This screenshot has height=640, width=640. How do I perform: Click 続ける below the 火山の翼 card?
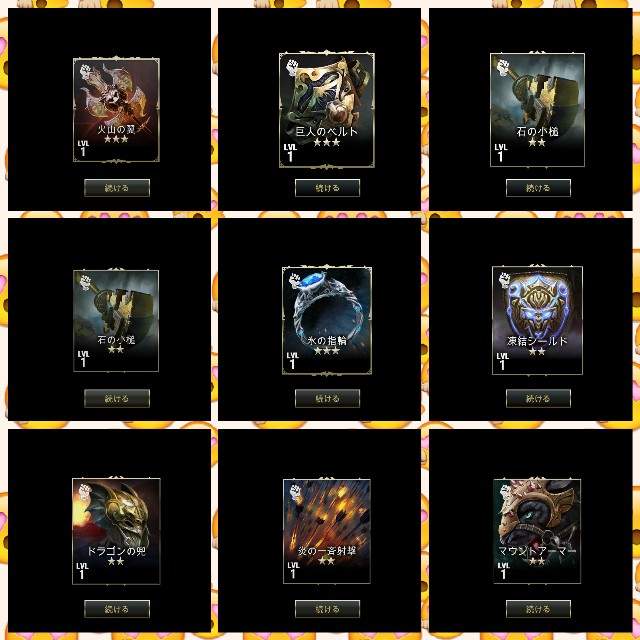click(117, 188)
